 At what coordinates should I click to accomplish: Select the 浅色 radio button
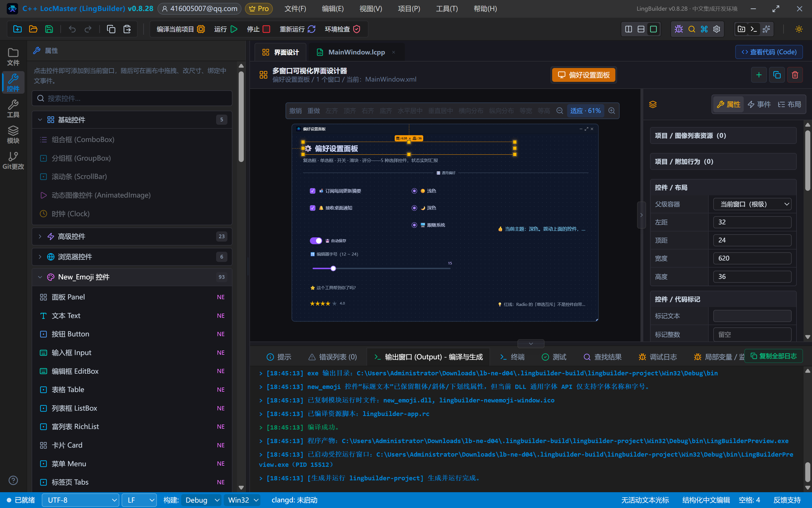coord(414,191)
